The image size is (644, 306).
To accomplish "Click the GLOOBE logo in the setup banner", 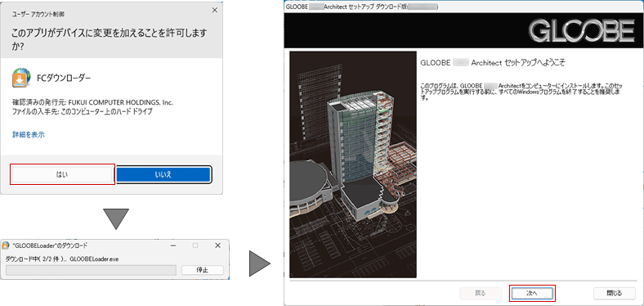I will pos(582,31).
